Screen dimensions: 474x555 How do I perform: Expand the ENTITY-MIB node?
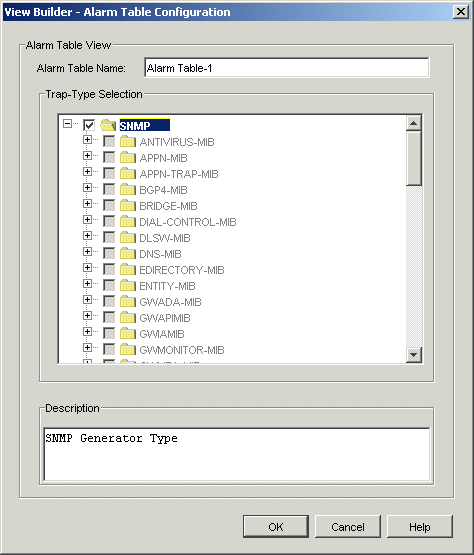pyautogui.click(x=87, y=284)
